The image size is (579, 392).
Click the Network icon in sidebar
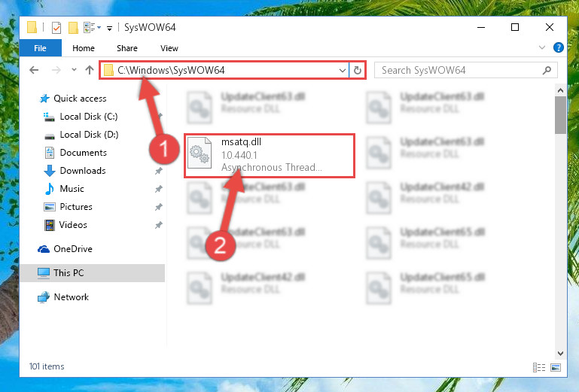(x=44, y=297)
